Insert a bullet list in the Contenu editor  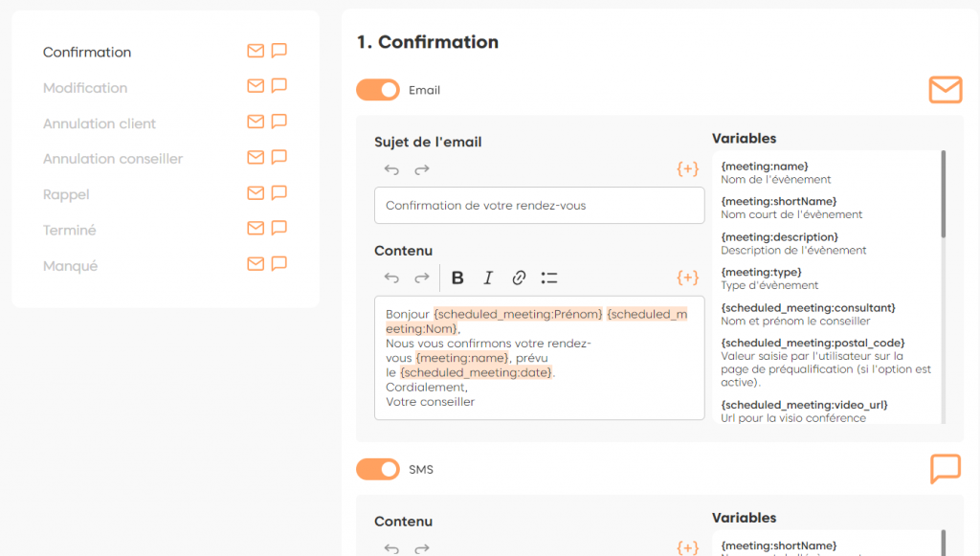pyautogui.click(x=549, y=278)
